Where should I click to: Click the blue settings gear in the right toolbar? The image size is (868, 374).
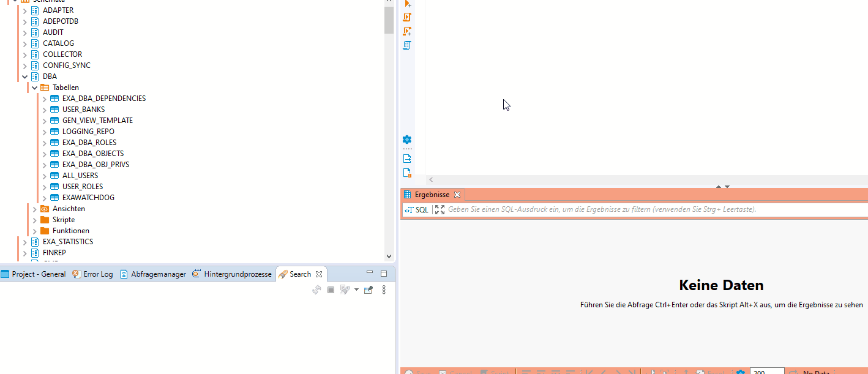(406, 140)
